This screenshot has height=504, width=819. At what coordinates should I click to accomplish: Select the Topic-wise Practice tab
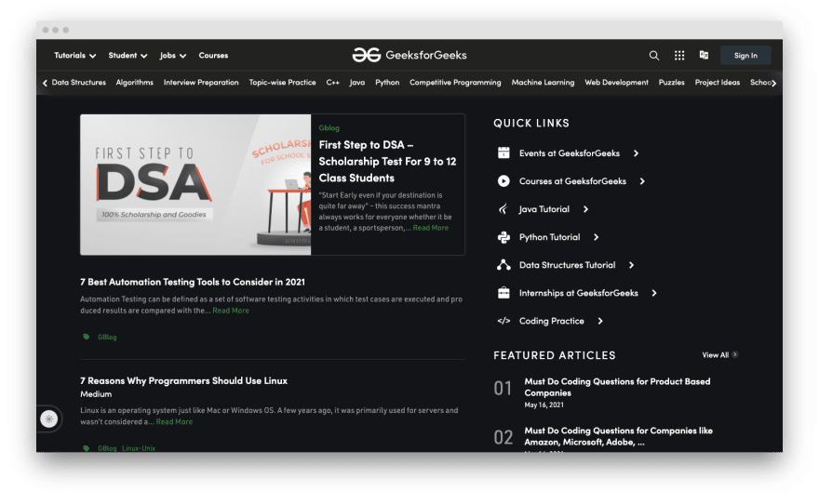(283, 83)
